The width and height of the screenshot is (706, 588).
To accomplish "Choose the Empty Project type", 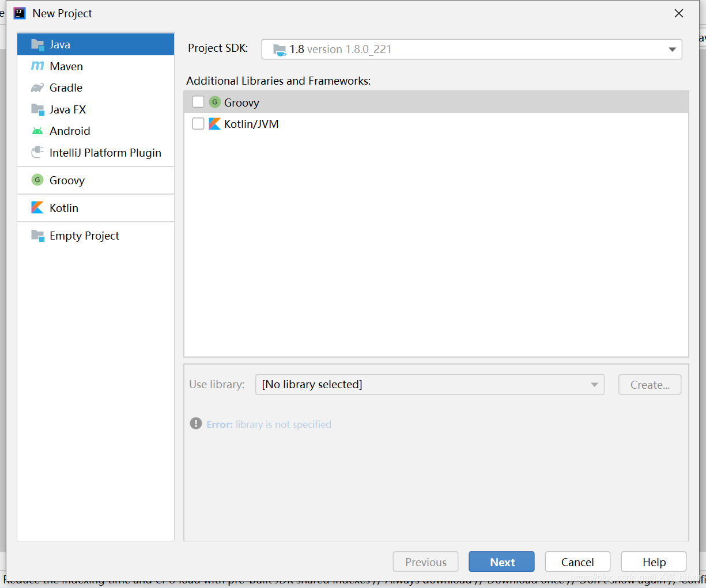I will [x=96, y=236].
